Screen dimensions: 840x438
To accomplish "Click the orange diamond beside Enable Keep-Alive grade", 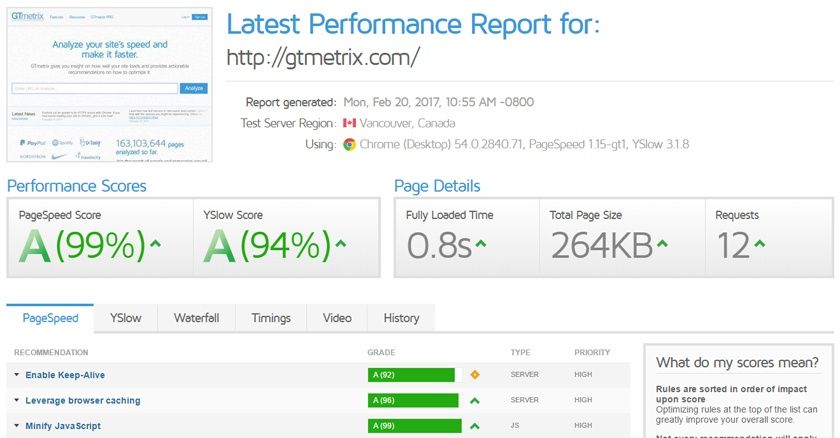I will coord(475,375).
